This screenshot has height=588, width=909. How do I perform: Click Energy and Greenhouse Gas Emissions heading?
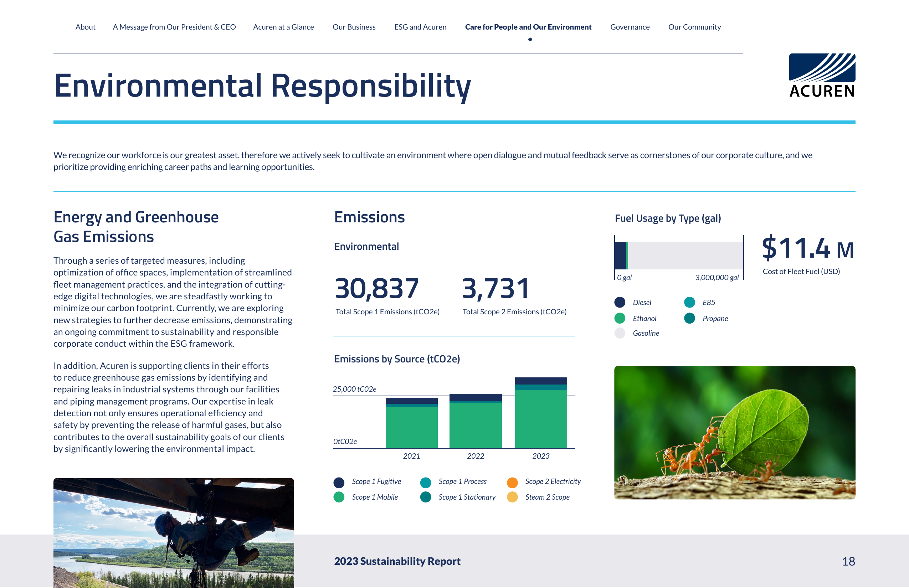point(136,227)
